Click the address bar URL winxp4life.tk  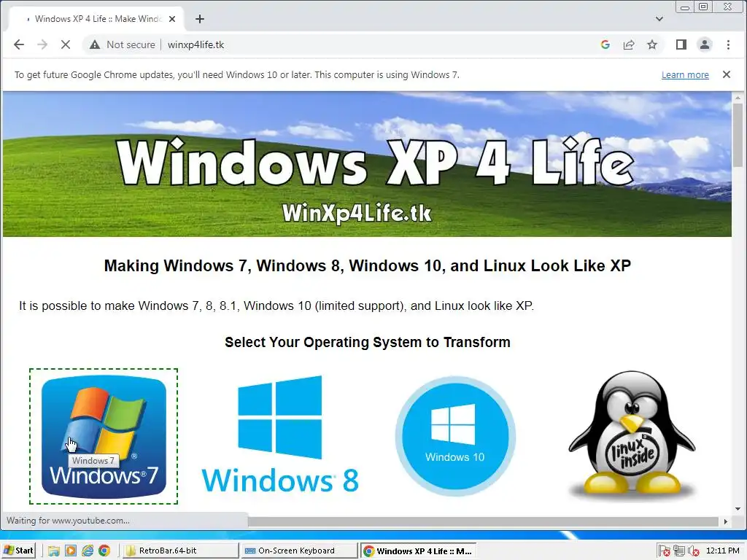[x=196, y=44]
